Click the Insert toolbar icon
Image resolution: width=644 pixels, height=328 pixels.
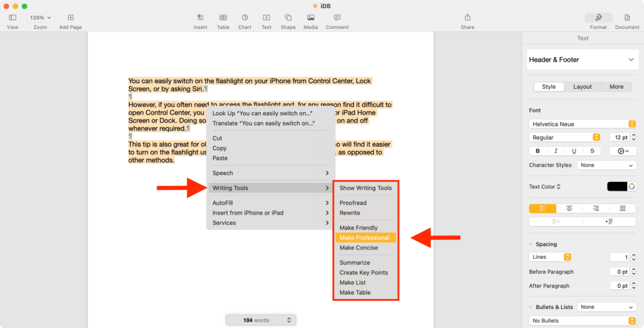(200, 18)
